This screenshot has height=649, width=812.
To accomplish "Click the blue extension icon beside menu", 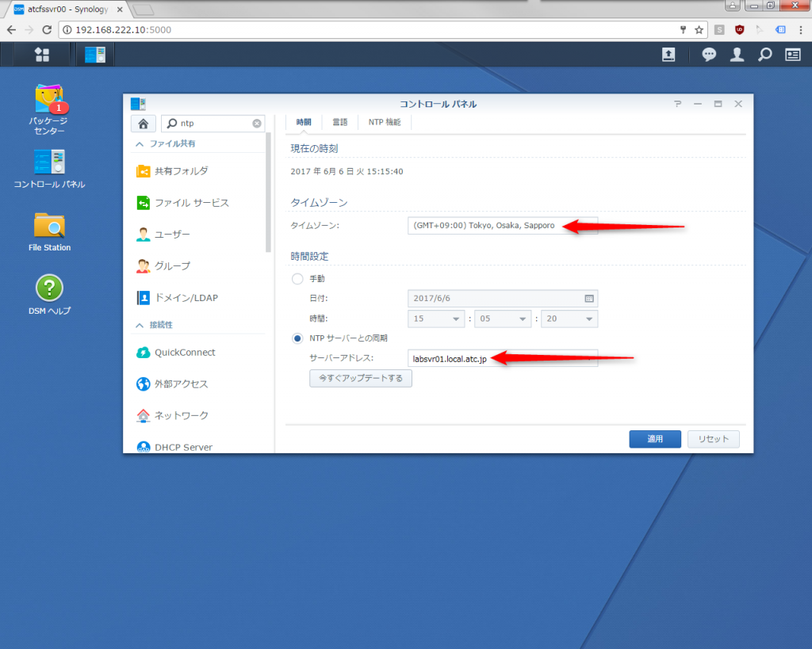I will (x=780, y=30).
